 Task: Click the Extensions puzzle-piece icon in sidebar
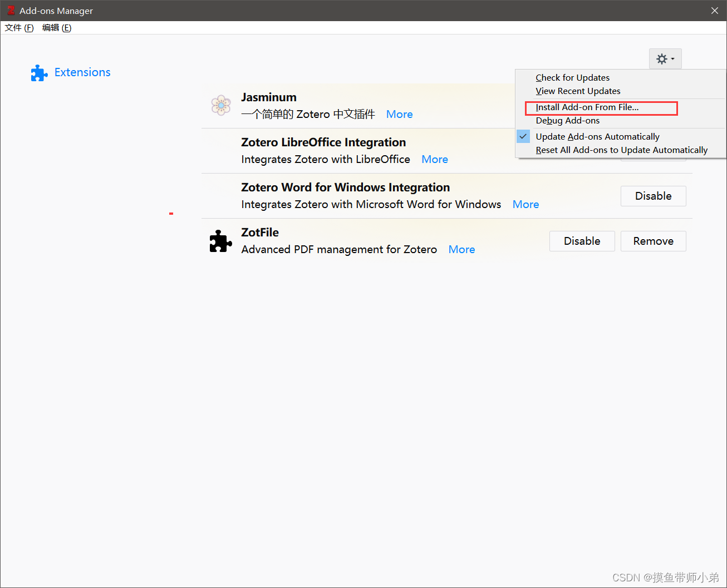(39, 73)
